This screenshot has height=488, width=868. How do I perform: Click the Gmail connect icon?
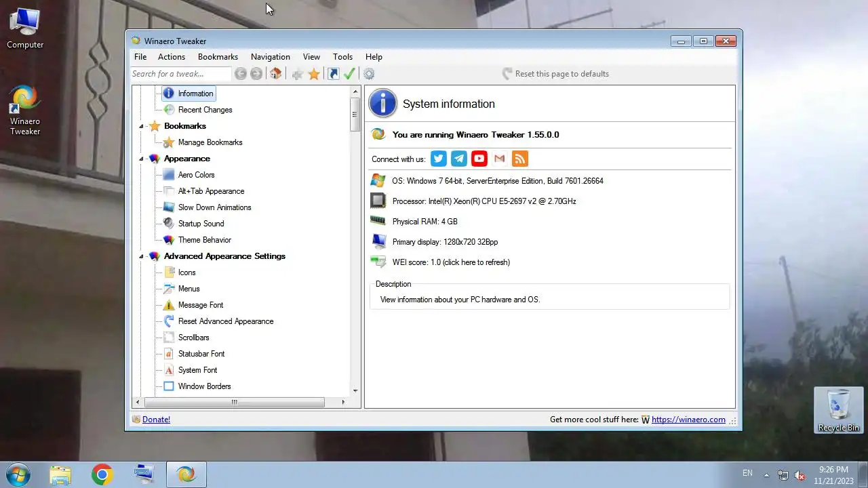[x=500, y=159]
